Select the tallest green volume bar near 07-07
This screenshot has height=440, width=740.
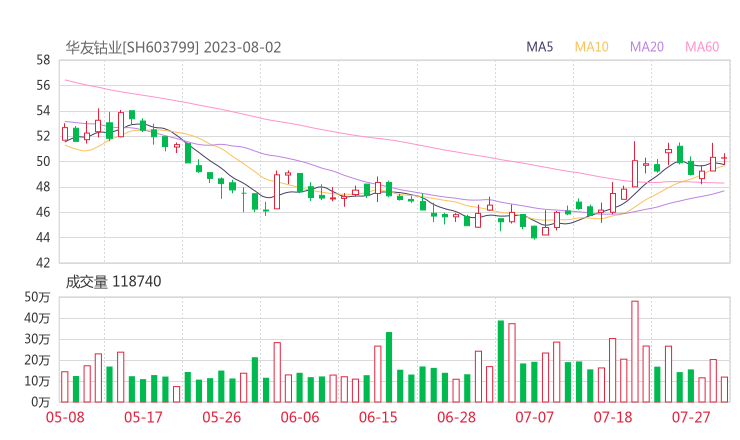(x=501, y=362)
